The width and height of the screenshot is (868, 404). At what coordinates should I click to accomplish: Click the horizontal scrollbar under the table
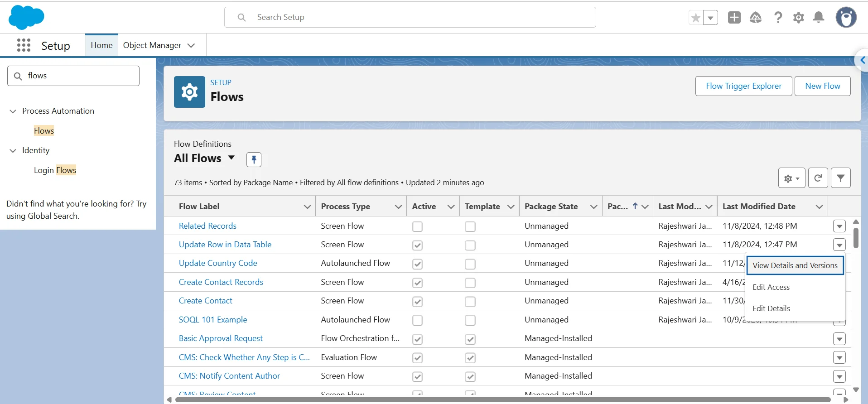(x=502, y=399)
